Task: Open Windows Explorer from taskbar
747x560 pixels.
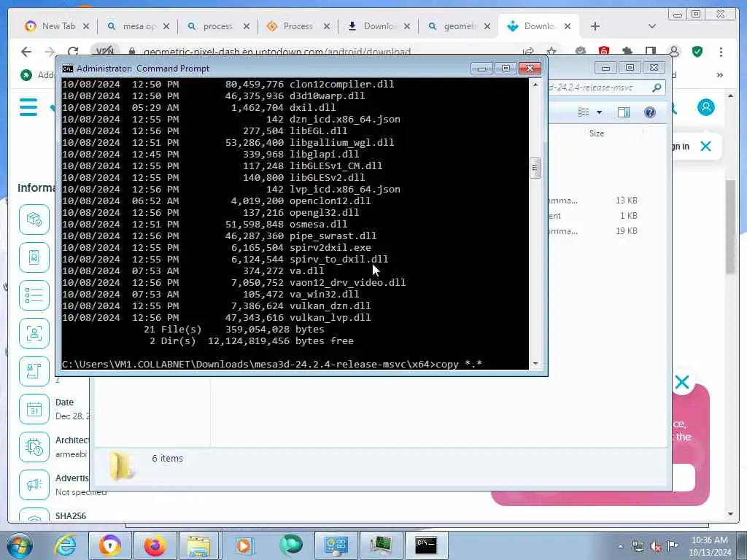Action: (x=198, y=545)
